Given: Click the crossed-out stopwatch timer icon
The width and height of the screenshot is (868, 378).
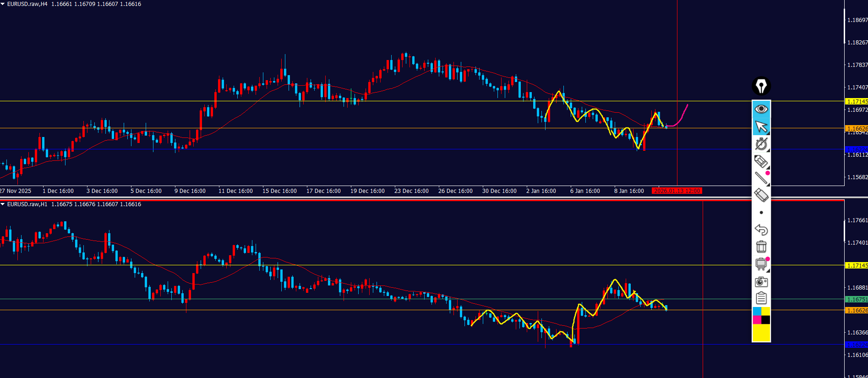Looking at the screenshot, I should [761, 144].
